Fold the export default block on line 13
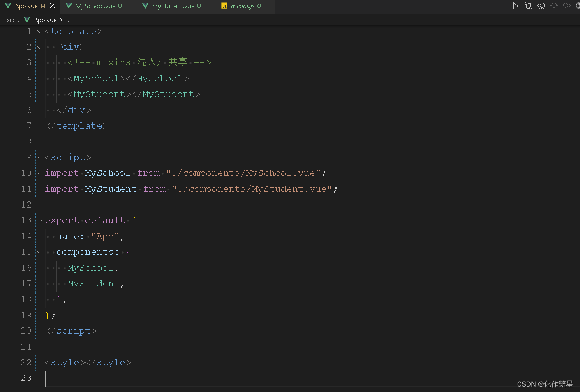 [x=39, y=221]
